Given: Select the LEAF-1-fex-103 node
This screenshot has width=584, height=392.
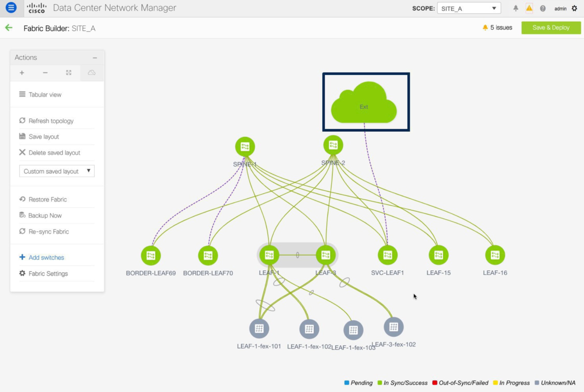Looking at the screenshot, I should (x=353, y=330).
